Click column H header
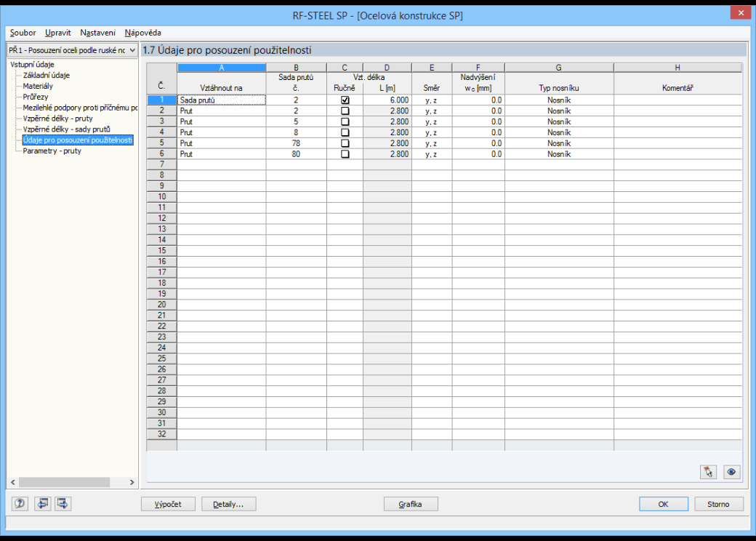Image resolution: width=756 pixels, height=541 pixels. click(677, 68)
